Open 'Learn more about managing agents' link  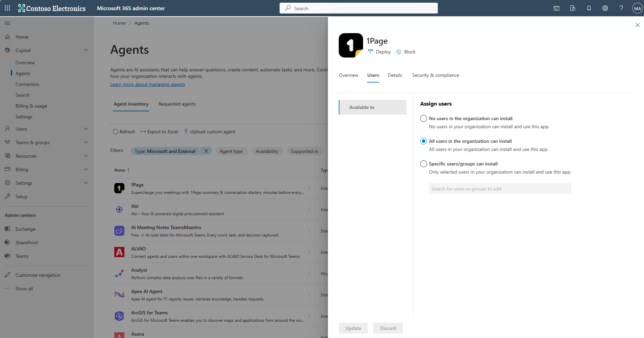point(147,84)
